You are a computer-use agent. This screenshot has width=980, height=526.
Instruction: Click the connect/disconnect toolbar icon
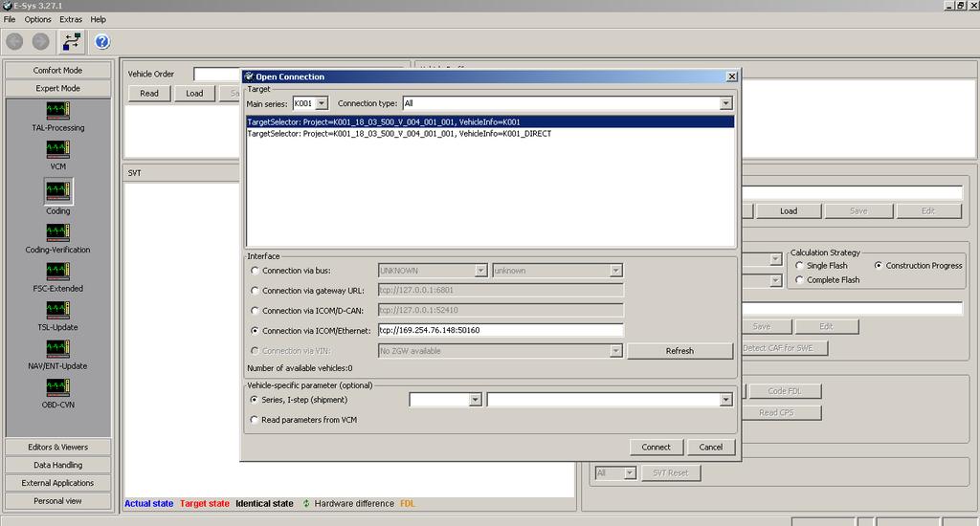[x=71, y=41]
